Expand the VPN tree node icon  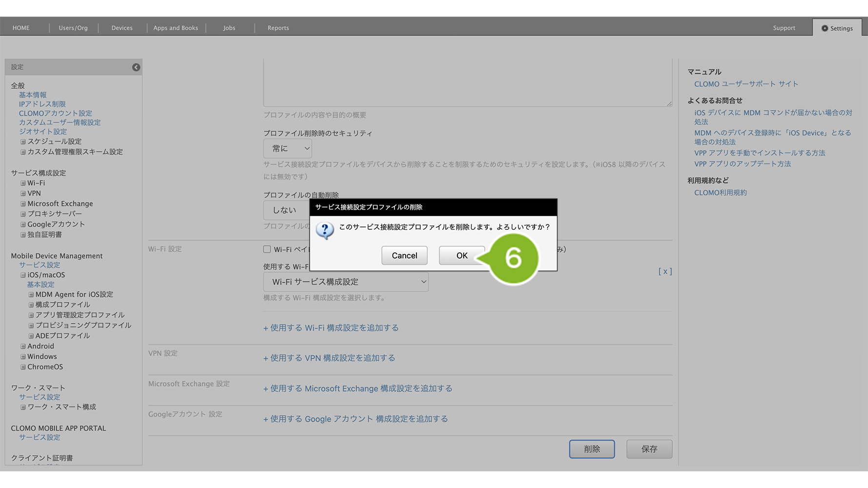[23, 194]
